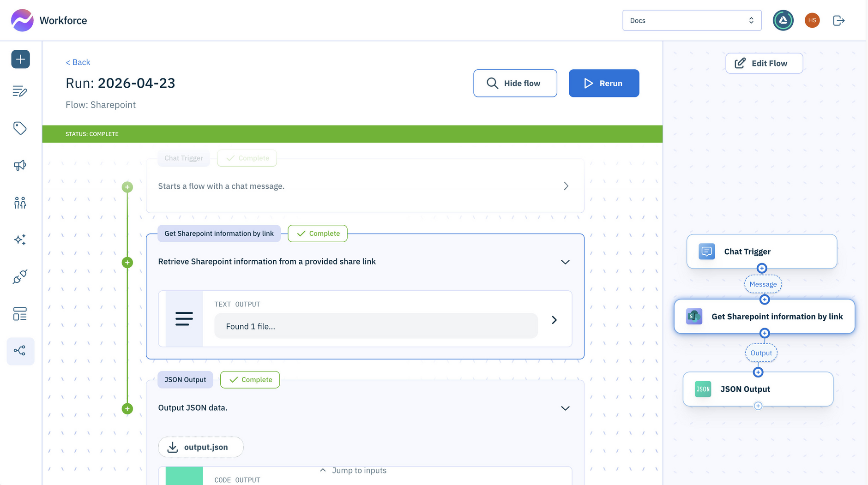Viewport: 868px width, 485px height.
Task: Click the CODE OUTPUT heading
Action: point(237,480)
